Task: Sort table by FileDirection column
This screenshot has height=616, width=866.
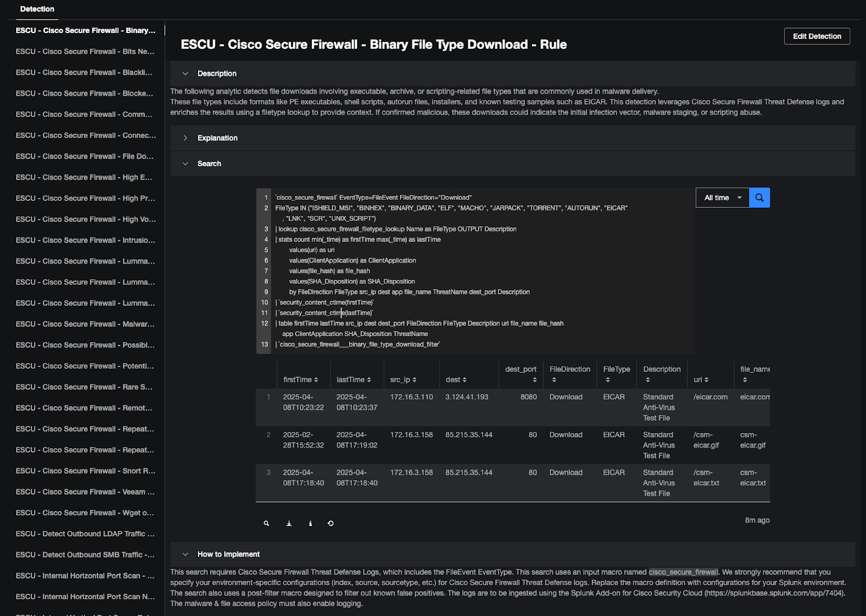Action: [570, 374]
